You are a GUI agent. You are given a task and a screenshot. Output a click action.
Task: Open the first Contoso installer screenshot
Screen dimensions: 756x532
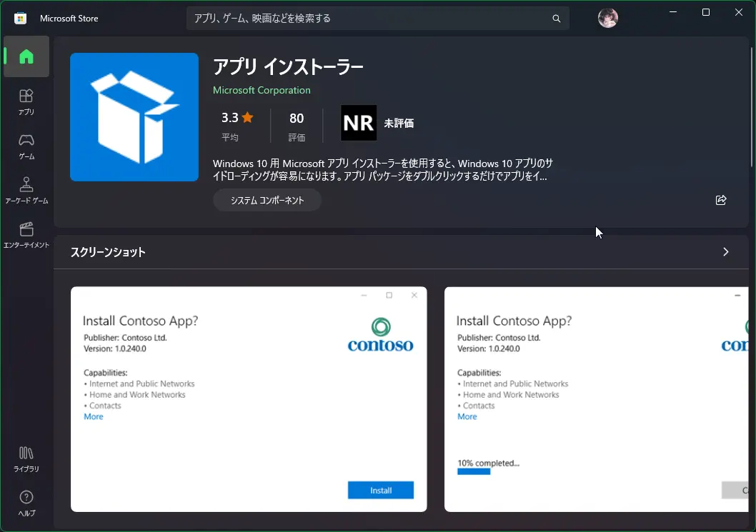pyautogui.click(x=249, y=399)
